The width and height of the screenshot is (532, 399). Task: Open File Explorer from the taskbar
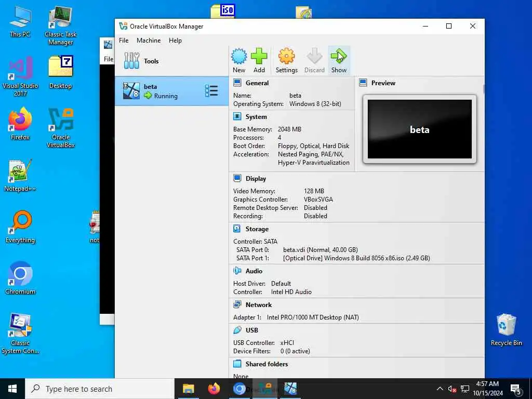[x=188, y=389]
